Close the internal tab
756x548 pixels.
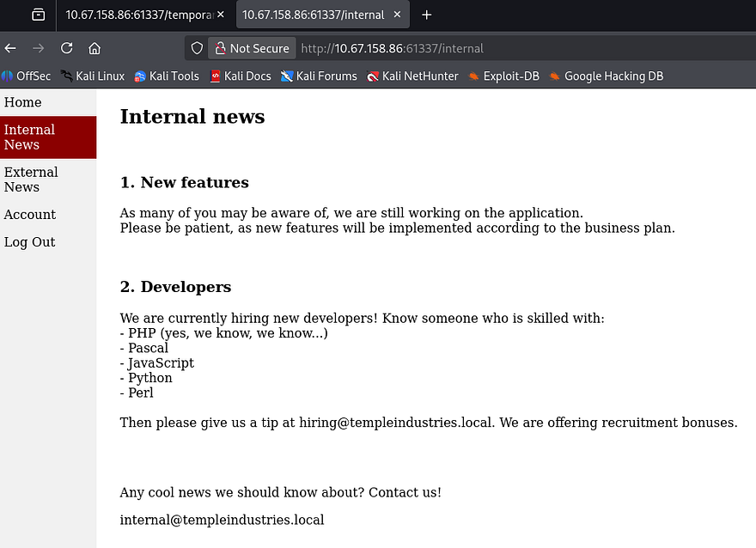(x=398, y=15)
